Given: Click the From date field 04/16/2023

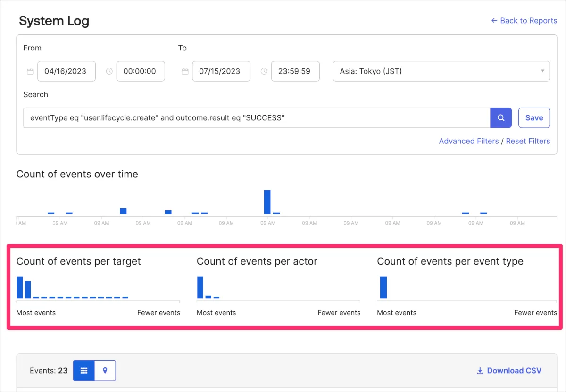Looking at the screenshot, I should click(x=67, y=71).
